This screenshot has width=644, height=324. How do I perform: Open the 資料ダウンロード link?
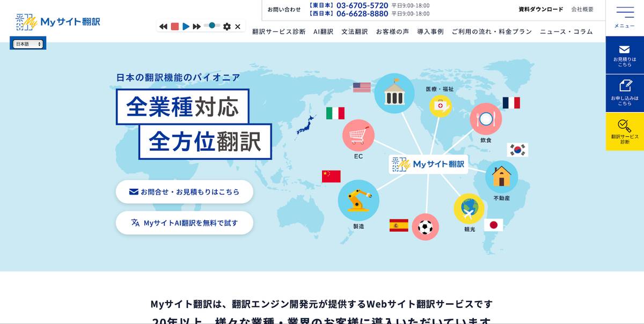point(540,9)
